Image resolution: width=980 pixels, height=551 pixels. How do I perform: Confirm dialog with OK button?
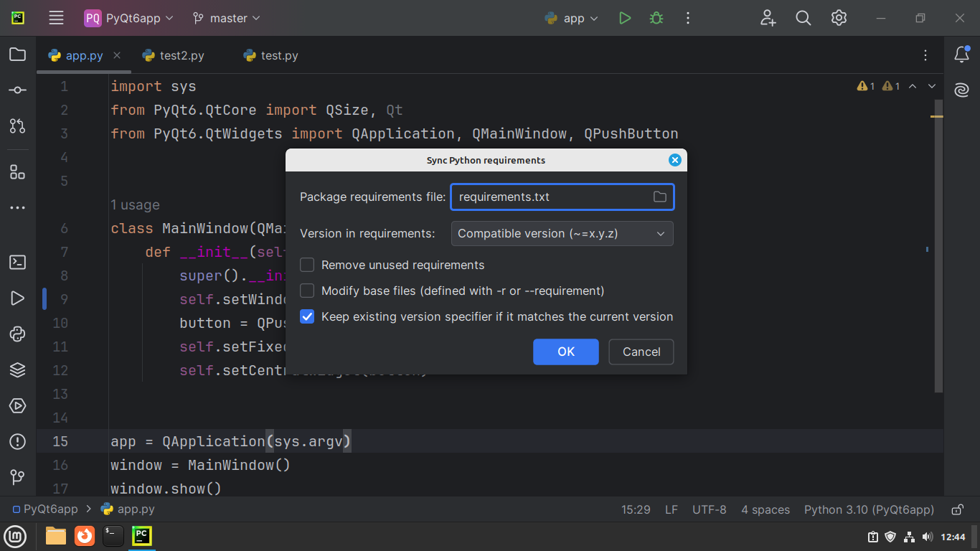pos(566,352)
